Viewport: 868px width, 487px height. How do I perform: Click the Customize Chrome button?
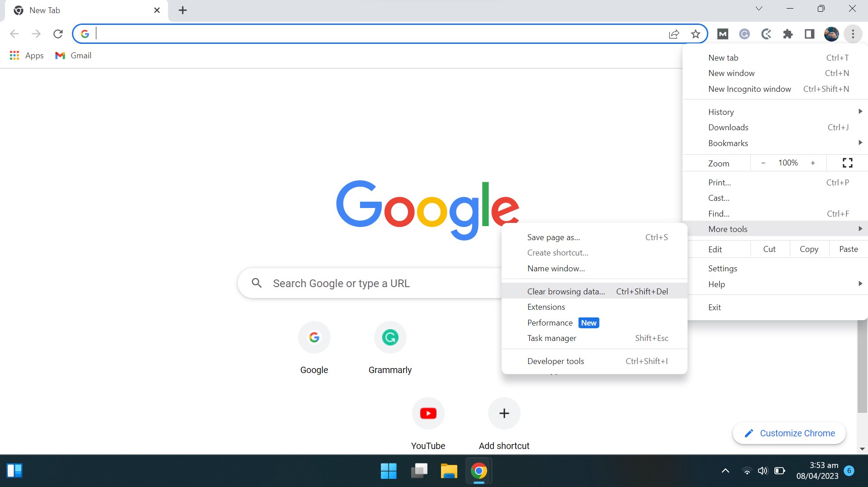point(789,433)
